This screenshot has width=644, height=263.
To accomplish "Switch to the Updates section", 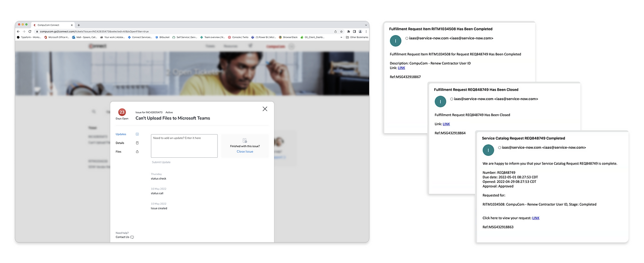I will pyautogui.click(x=121, y=134).
